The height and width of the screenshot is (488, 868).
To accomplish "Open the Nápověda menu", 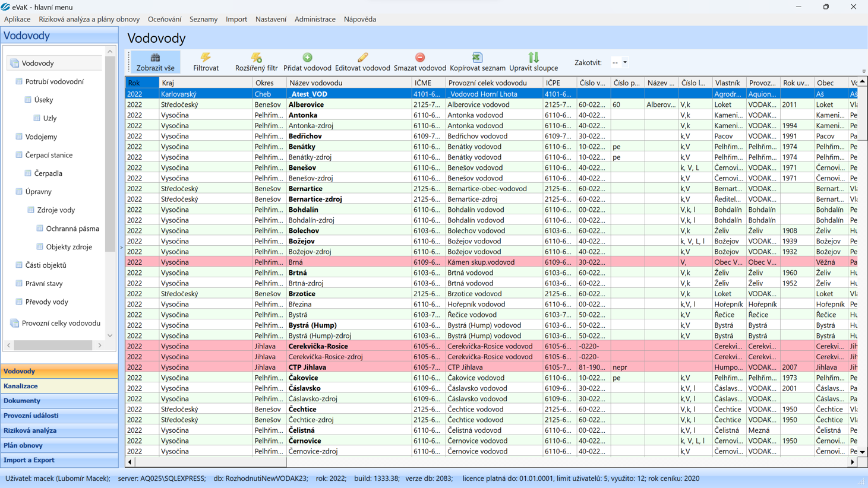I will tap(360, 19).
